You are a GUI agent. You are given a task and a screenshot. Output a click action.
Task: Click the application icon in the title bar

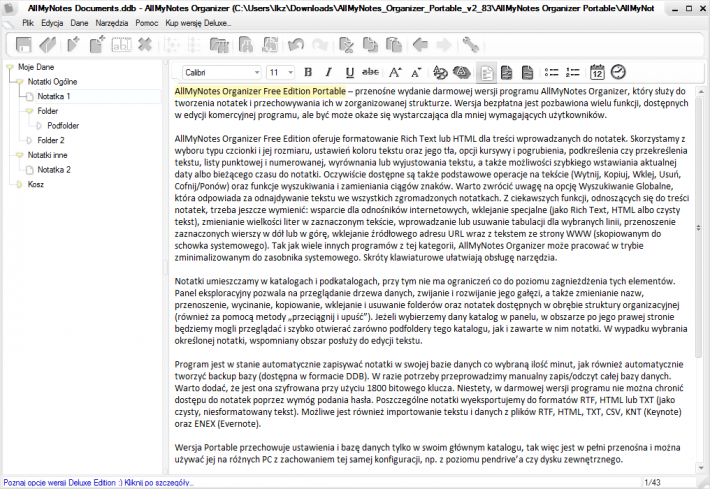(x=9, y=8)
